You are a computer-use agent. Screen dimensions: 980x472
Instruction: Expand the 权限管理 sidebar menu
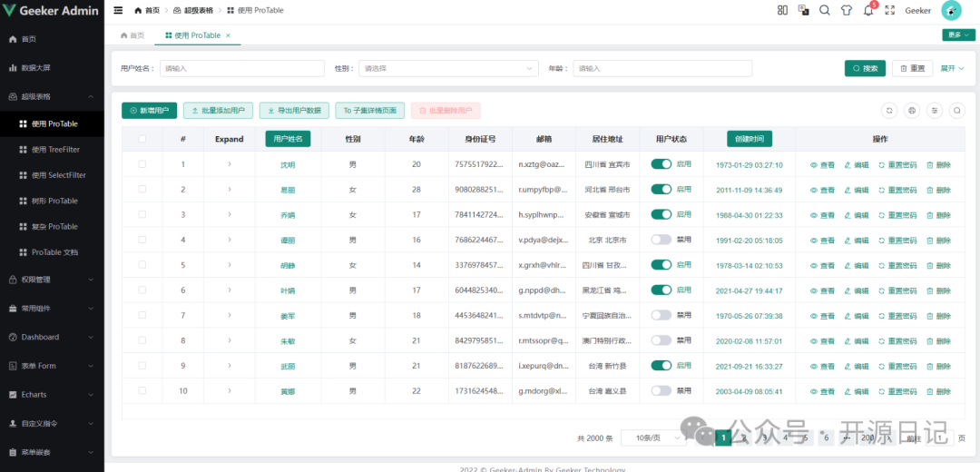(52, 280)
